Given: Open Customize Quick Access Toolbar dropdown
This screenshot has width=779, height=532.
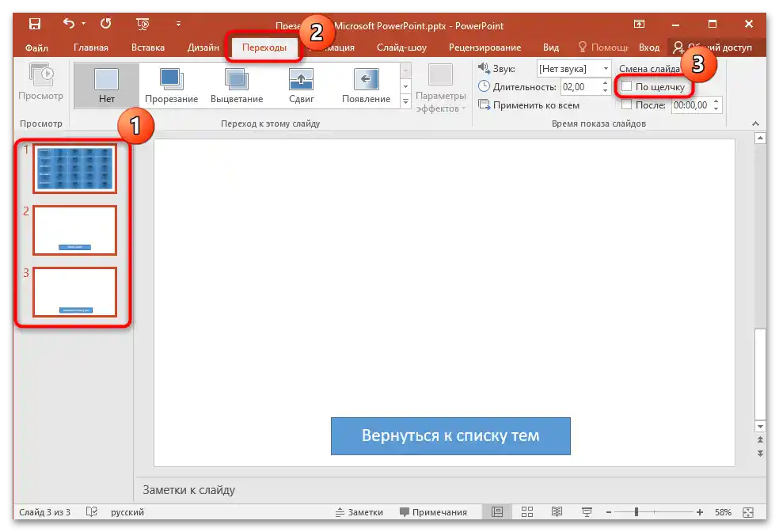Looking at the screenshot, I should click(x=178, y=24).
